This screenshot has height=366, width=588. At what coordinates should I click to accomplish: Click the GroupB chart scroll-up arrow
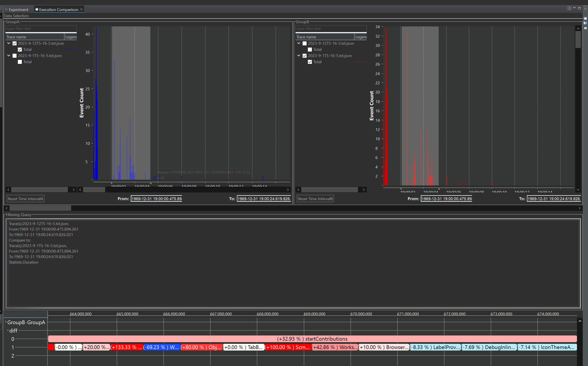[x=578, y=29]
